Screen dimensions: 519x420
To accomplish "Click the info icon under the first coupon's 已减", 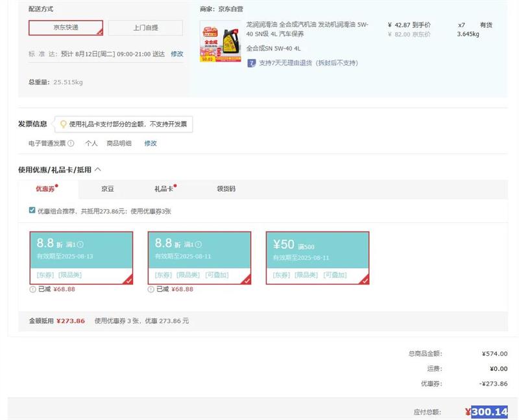I will point(32,289).
